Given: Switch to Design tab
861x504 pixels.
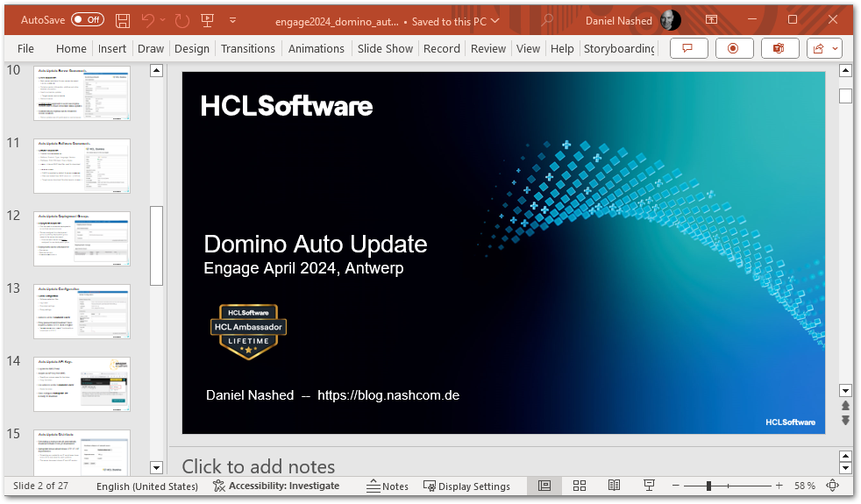Looking at the screenshot, I should 192,48.
